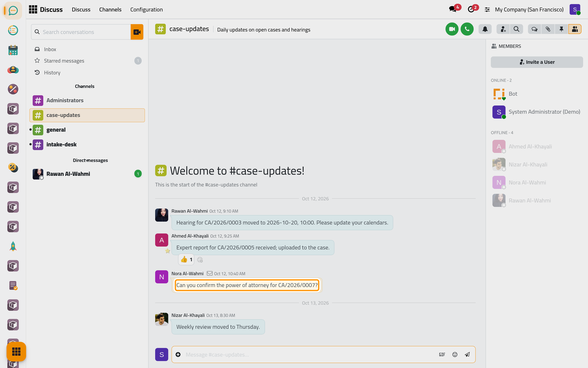Click in Search conversations field
The width and height of the screenshot is (588, 368).
coord(81,32)
